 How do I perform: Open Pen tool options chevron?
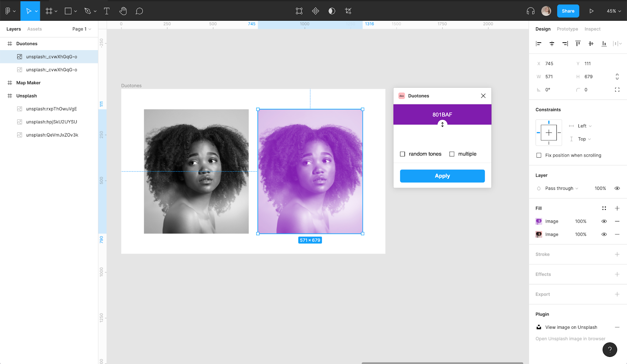coord(95,11)
